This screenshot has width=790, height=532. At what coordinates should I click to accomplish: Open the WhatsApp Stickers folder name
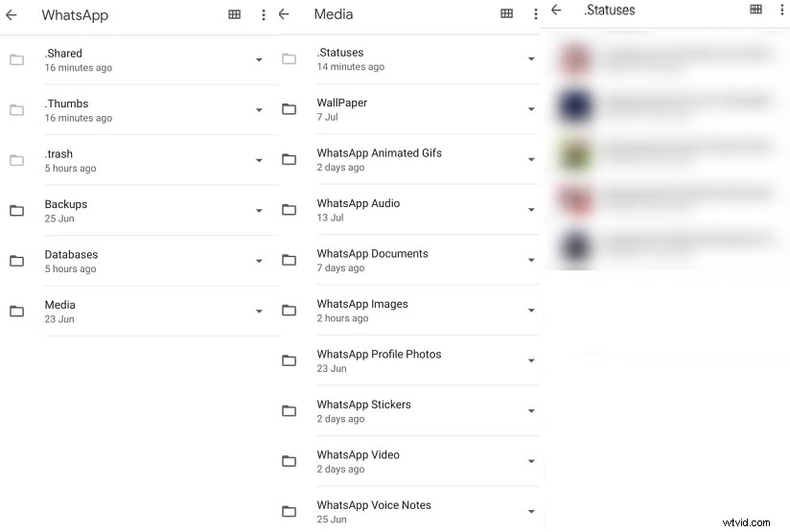363,405
